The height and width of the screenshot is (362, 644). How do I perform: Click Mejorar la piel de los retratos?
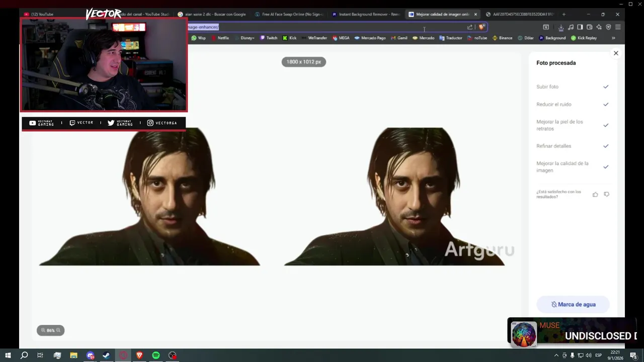573,125
